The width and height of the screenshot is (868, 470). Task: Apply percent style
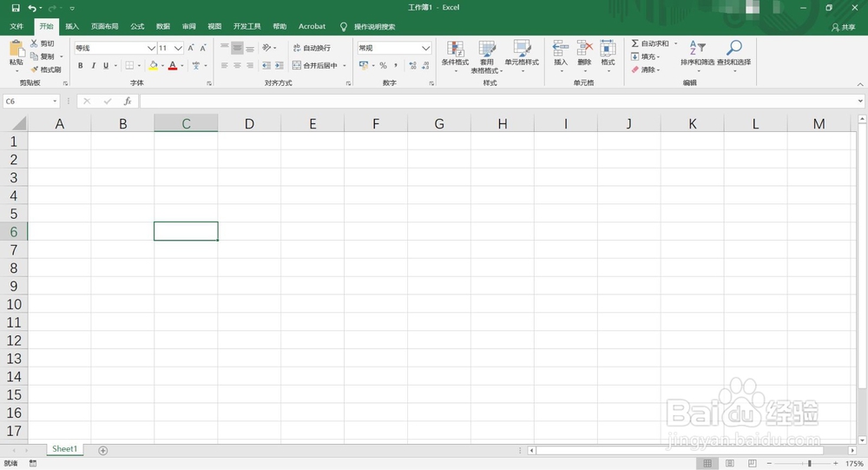coord(383,65)
